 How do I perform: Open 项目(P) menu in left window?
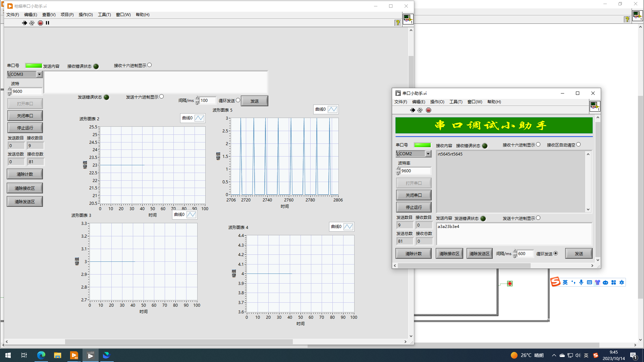click(67, 14)
